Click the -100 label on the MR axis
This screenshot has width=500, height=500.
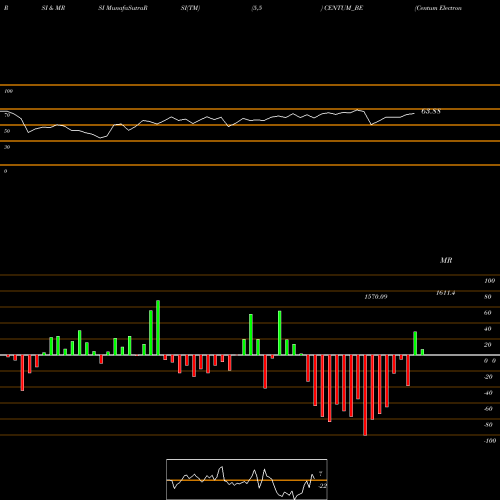[x=490, y=441]
